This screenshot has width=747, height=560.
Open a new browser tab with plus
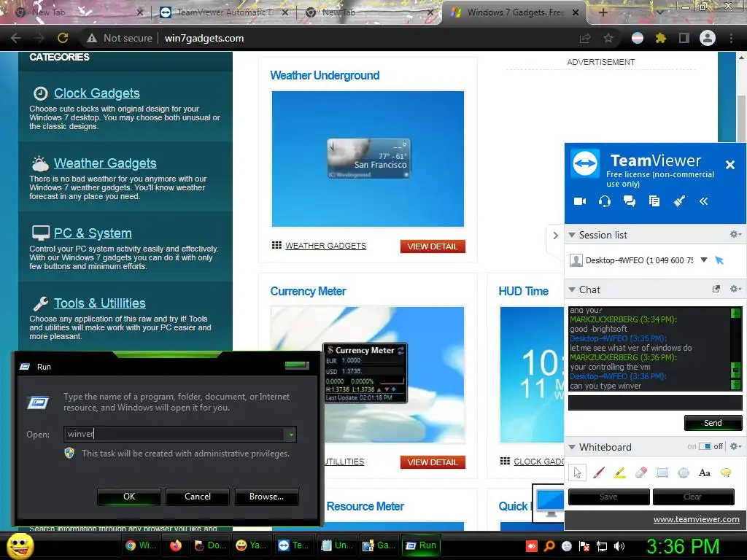click(603, 12)
